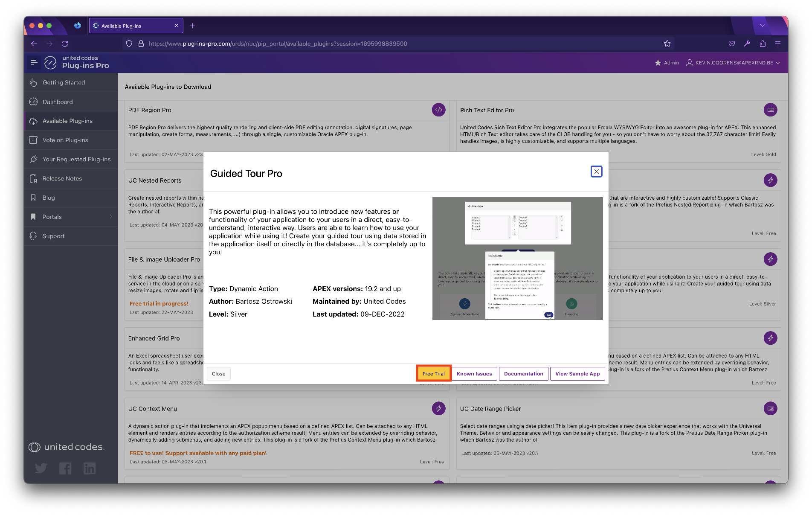The image size is (812, 515).
Task: Click the Getting Started hand icon
Action: pyautogui.click(x=33, y=82)
